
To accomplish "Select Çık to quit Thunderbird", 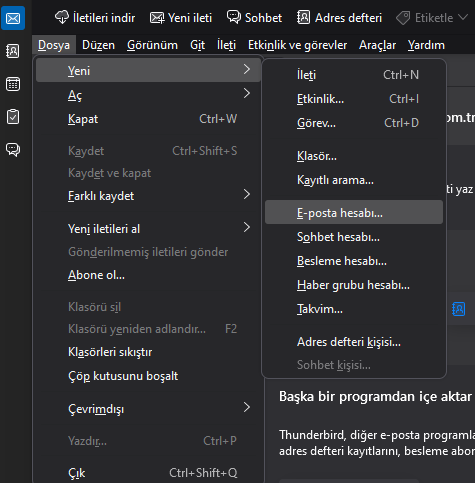I will [148, 473].
